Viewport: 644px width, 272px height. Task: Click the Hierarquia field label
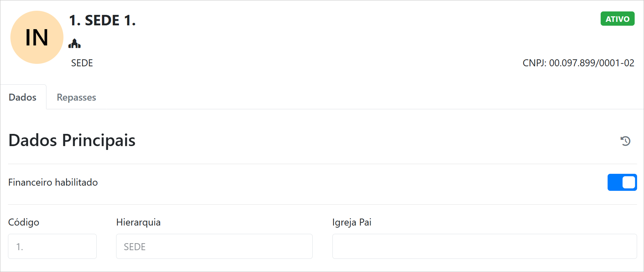point(138,222)
